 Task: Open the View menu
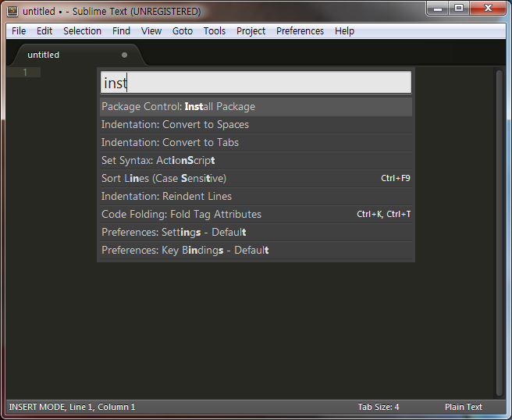point(151,31)
